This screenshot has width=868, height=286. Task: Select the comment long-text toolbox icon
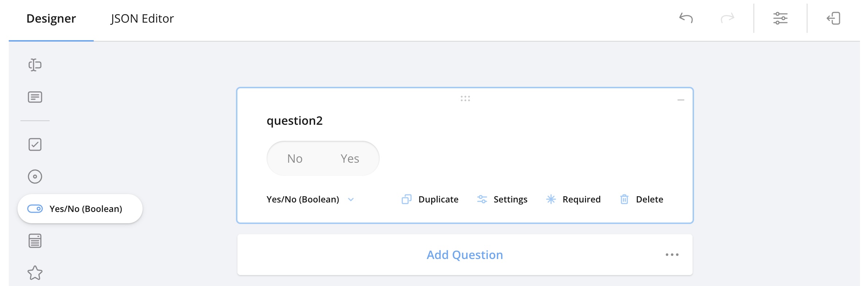(35, 97)
